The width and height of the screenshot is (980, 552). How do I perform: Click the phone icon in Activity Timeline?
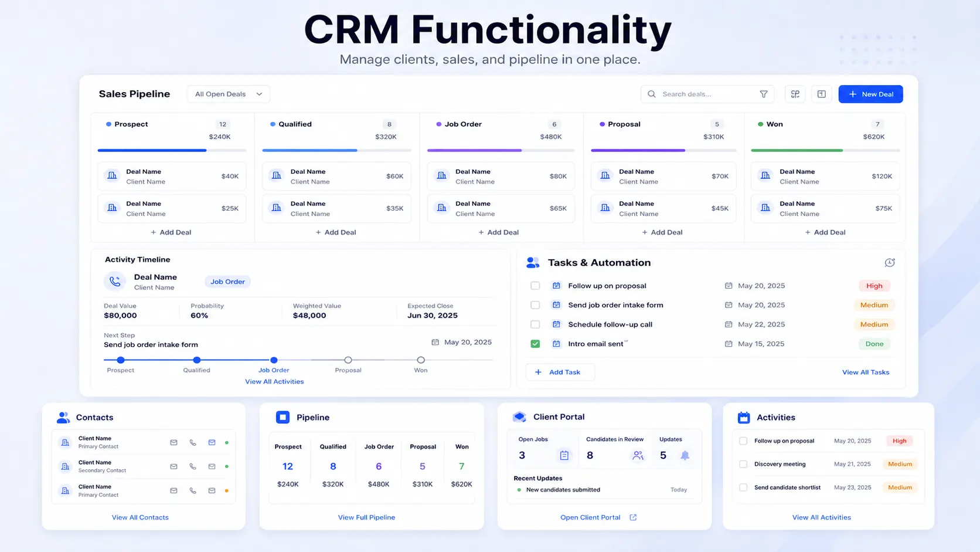point(115,282)
